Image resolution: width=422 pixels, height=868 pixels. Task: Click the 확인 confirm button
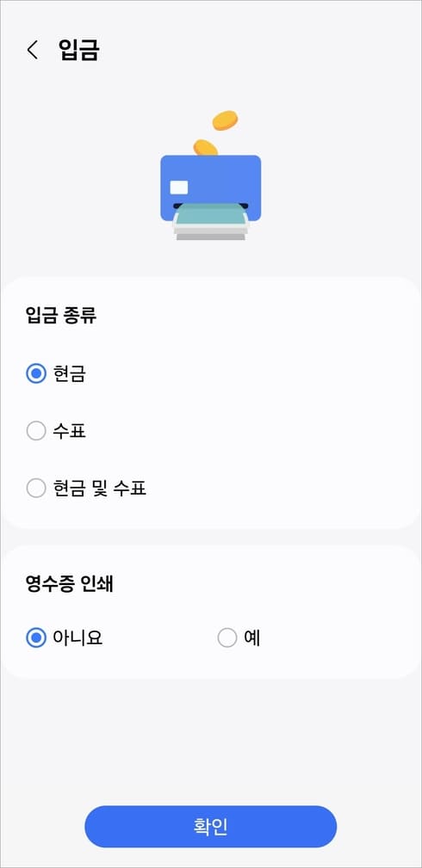point(211,827)
